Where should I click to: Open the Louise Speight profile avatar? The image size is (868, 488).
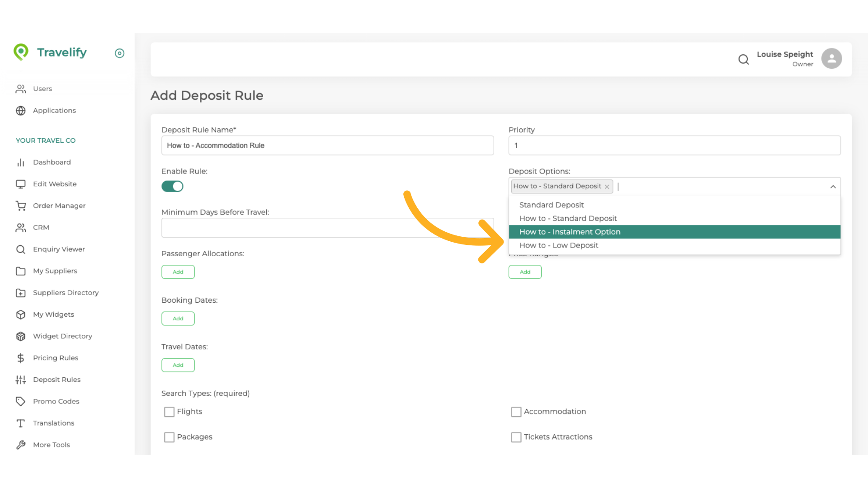pos(831,58)
